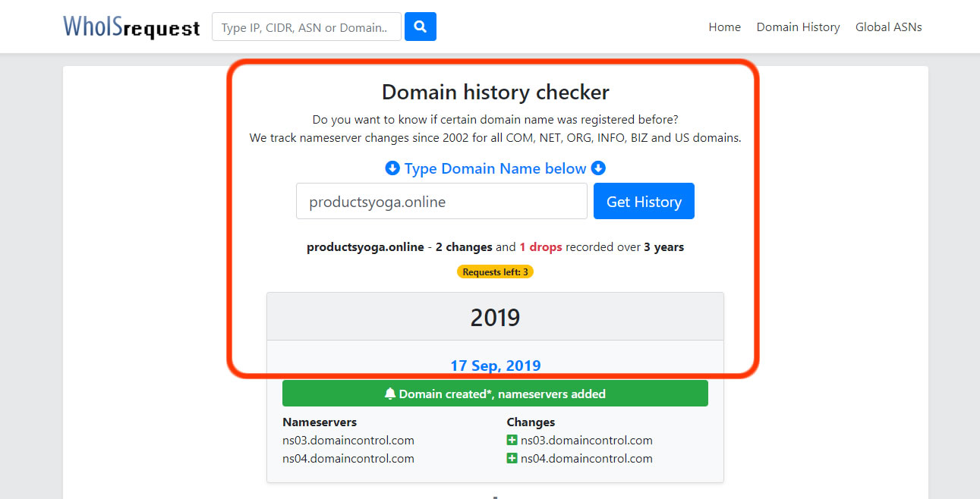Click right down-arrow icon beside Type Domain Name
980x499 pixels.
[598, 168]
